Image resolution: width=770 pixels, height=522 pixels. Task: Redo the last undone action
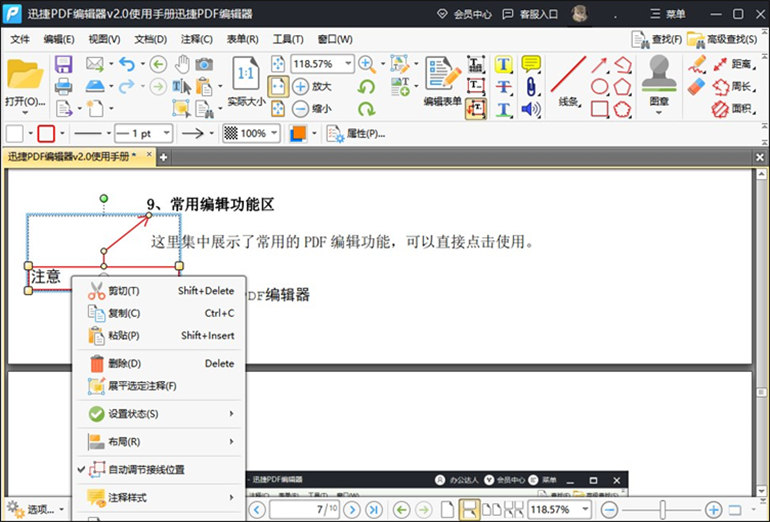pyautogui.click(x=127, y=86)
